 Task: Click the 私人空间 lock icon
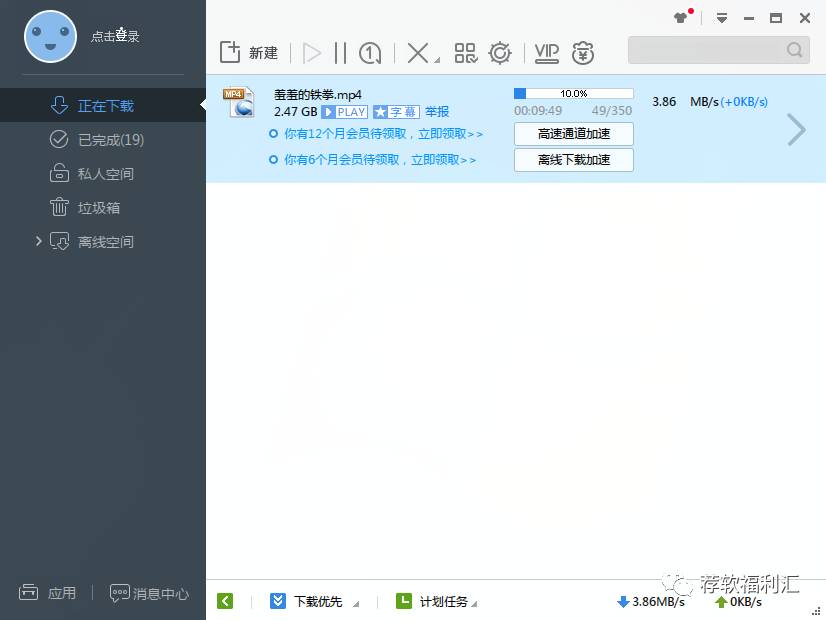pos(59,173)
